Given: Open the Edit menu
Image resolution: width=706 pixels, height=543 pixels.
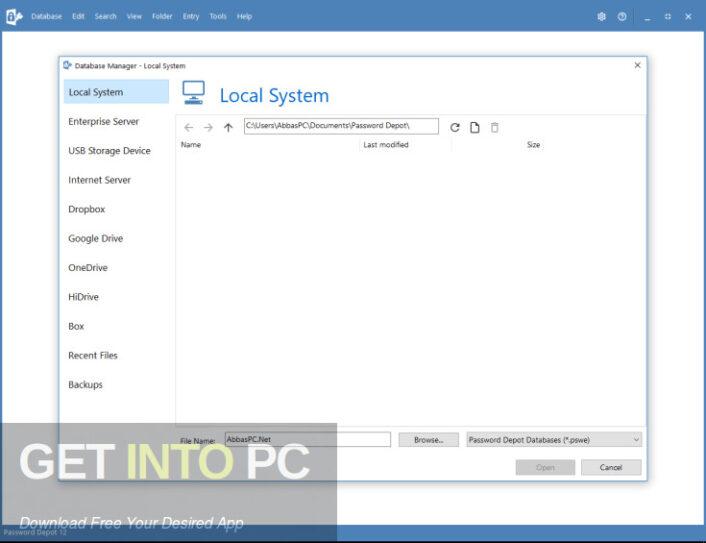Looking at the screenshot, I should pyautogui.click(x=78, y=16).
